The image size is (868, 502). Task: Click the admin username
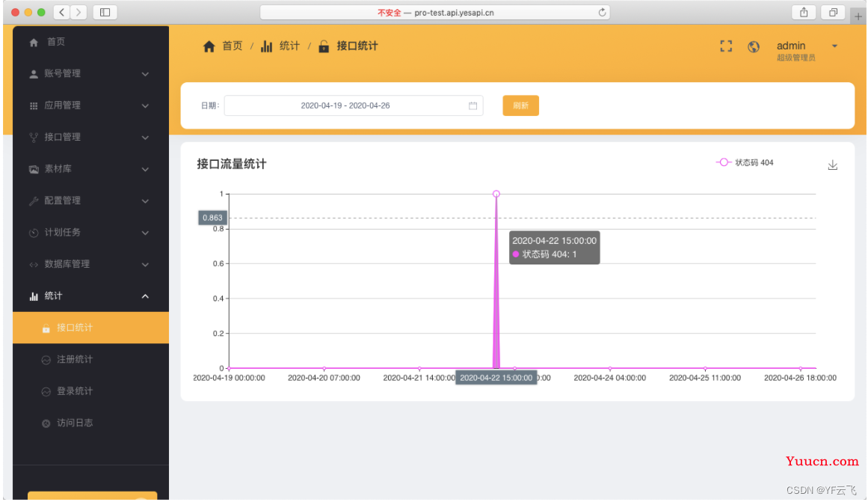click(791, 46)
